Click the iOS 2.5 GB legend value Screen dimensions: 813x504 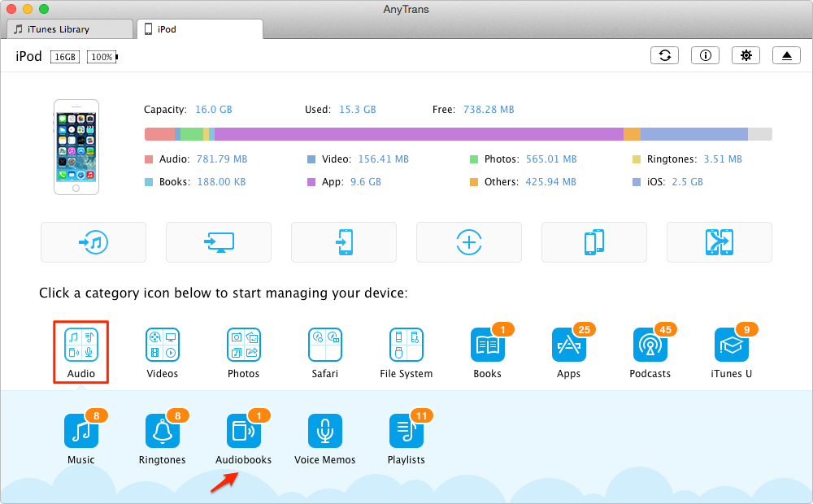coord(688,182)
